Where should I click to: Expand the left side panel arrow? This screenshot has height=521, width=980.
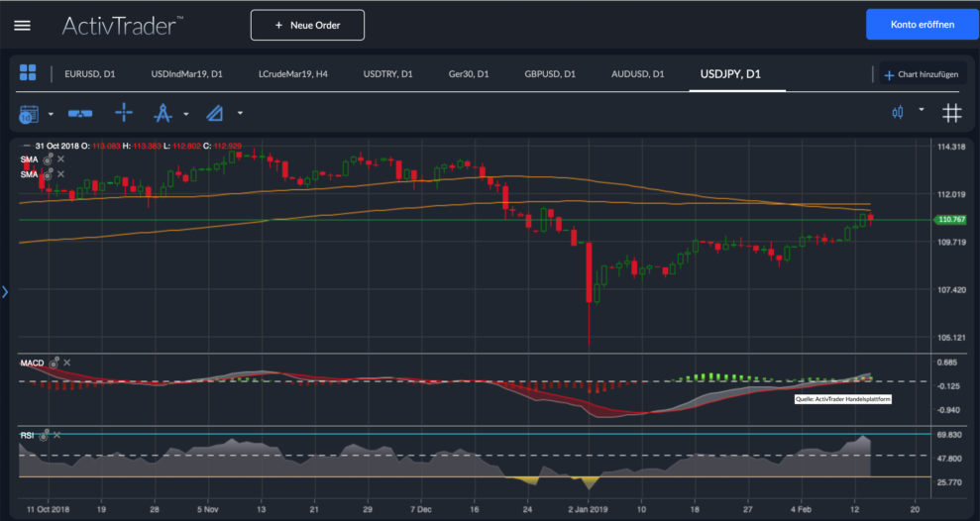click(x=5, y=292)
